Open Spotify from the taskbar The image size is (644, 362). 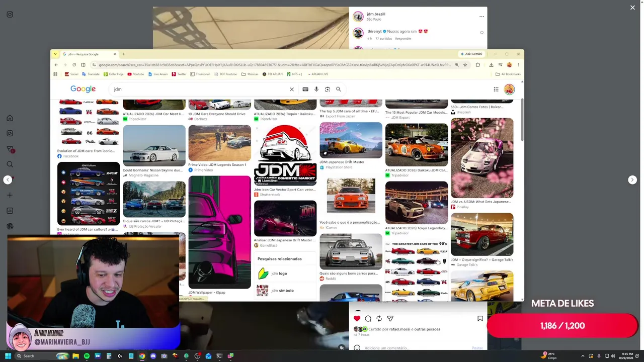click(x=87, y=356)
